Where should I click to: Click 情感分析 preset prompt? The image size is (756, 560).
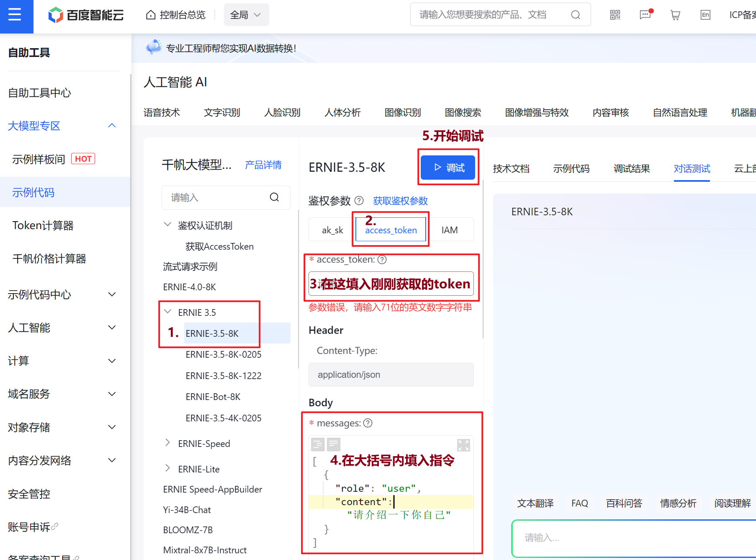[x=678, y=503]
